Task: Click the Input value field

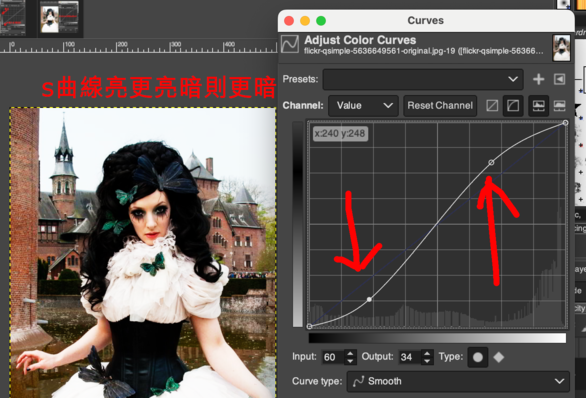Action: (x=333, y=357)
